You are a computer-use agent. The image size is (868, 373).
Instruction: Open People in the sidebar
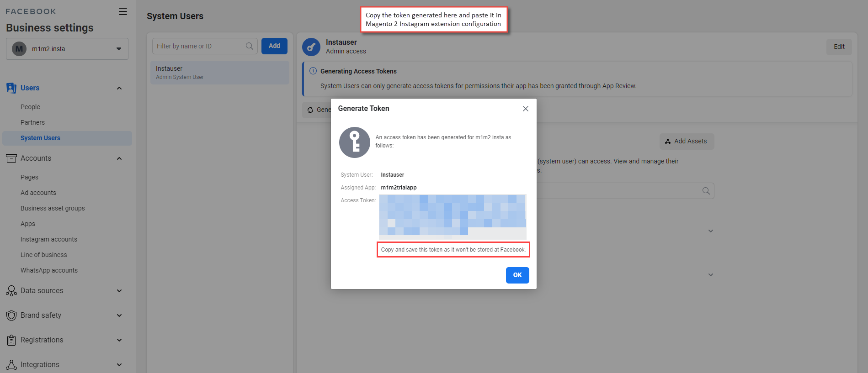click(x=30, y=107)
